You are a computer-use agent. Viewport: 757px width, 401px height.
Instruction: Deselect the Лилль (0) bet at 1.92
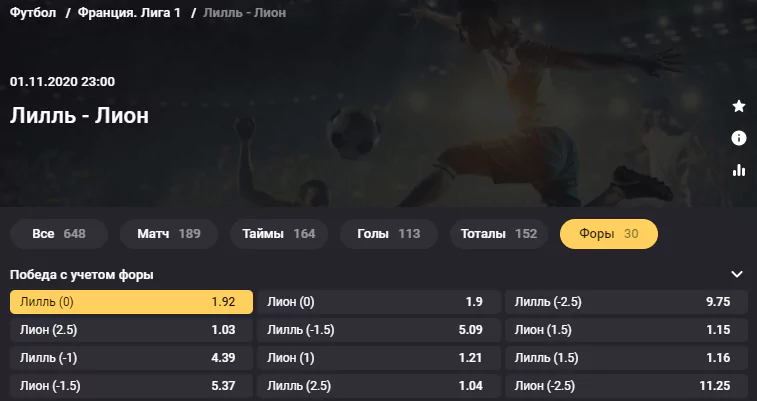point(131,302)
